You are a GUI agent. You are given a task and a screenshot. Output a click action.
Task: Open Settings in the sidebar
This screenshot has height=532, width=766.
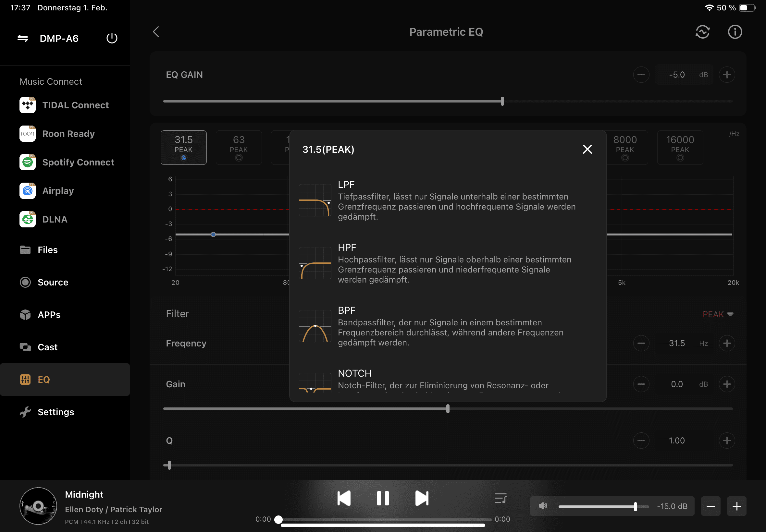(x=65, y=412)
